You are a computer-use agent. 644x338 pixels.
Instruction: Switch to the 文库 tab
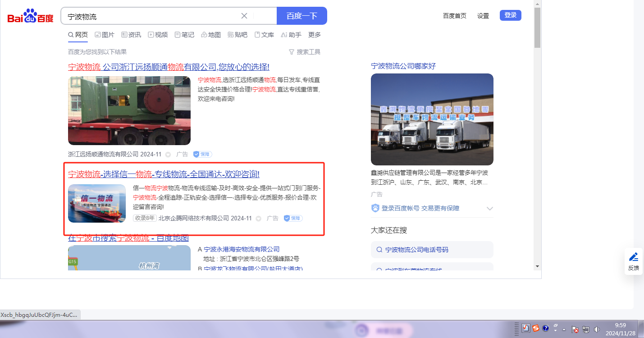(x=264, y=35)
